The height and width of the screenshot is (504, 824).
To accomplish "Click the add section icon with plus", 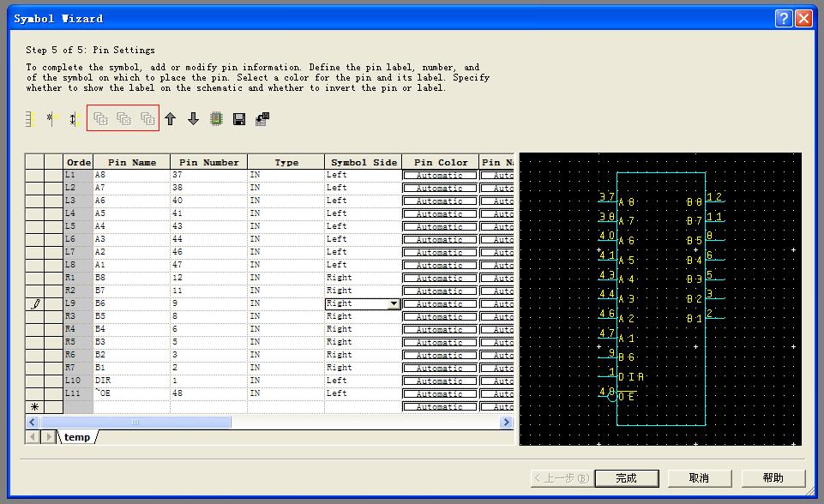I will [100, 119].
